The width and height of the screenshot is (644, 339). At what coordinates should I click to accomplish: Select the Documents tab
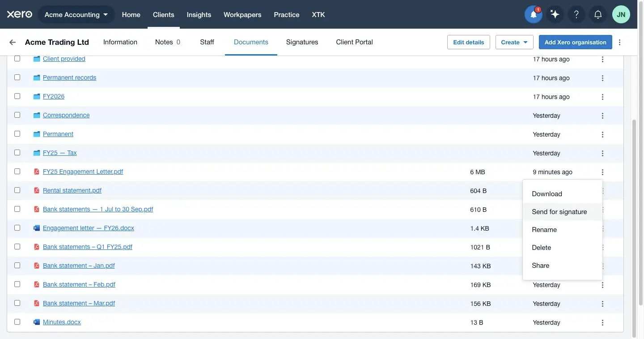(251, 42)
